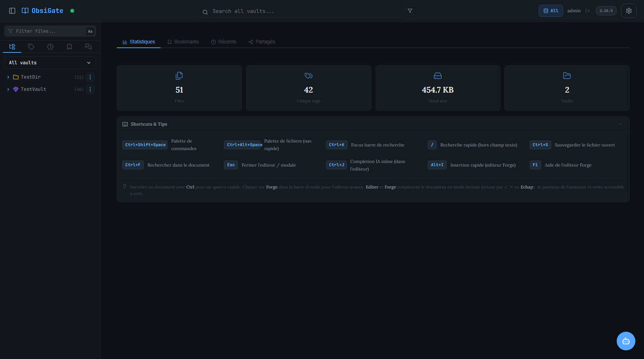The width and height of the screenshot is (644, 359).
Task: Click the Ctrl+F shortcut key
Action: (133, 165)
